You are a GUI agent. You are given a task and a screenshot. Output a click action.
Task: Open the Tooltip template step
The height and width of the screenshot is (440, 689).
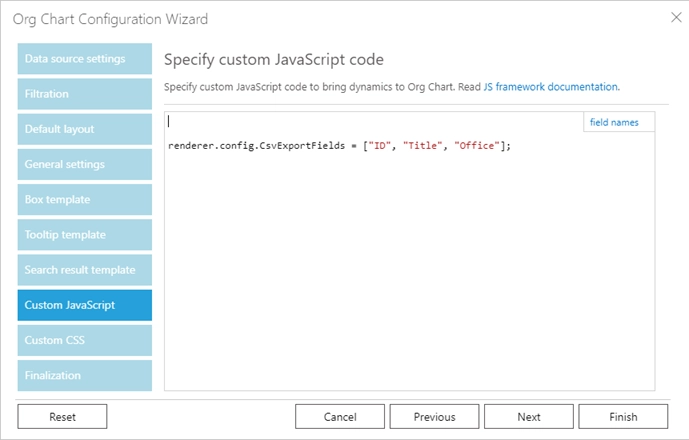(85, 234)
